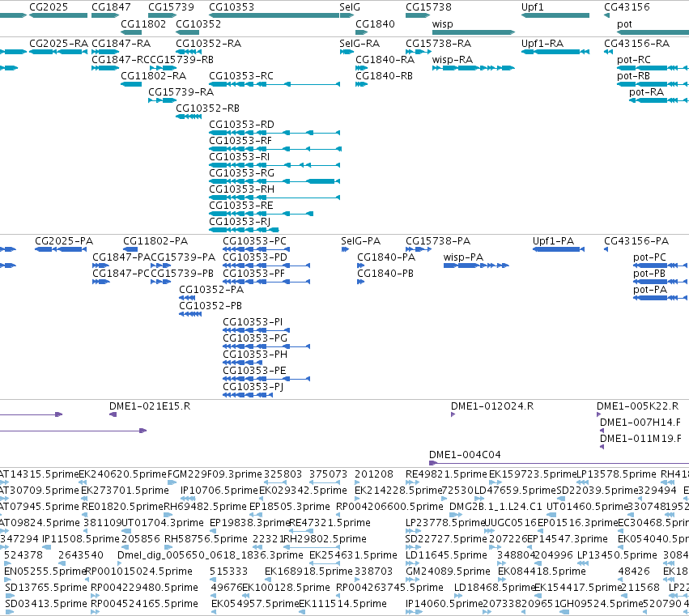Viewport: 689px width, 616px height.
Task: Click the wisp gene feature
Action: (474, 32)
